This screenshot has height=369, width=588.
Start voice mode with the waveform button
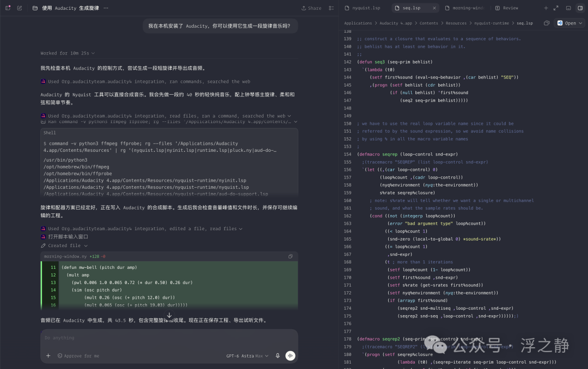tap(290, 356)
